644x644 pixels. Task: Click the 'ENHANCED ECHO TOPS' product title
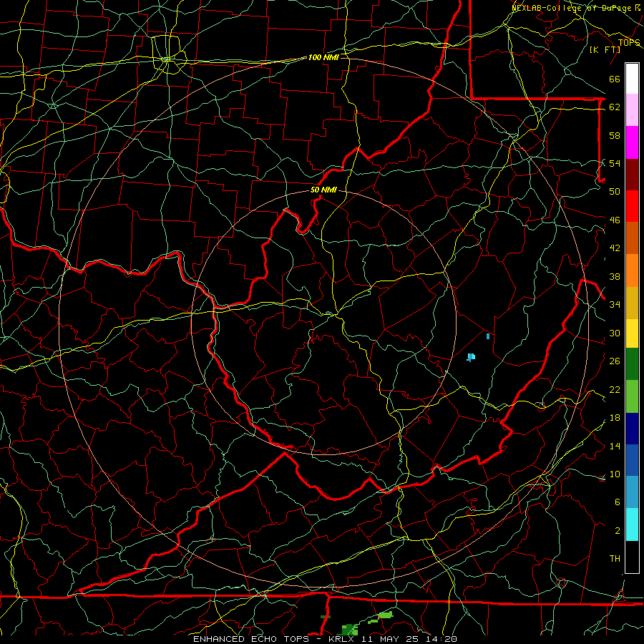[251, 639]
